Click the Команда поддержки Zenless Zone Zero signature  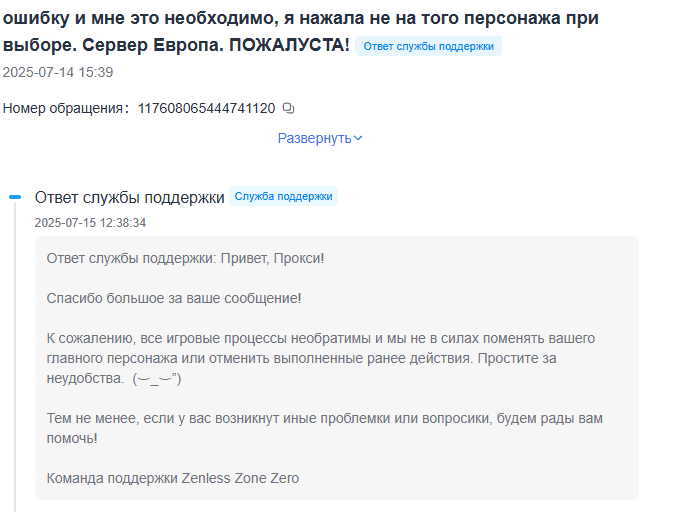coord(172,478)
